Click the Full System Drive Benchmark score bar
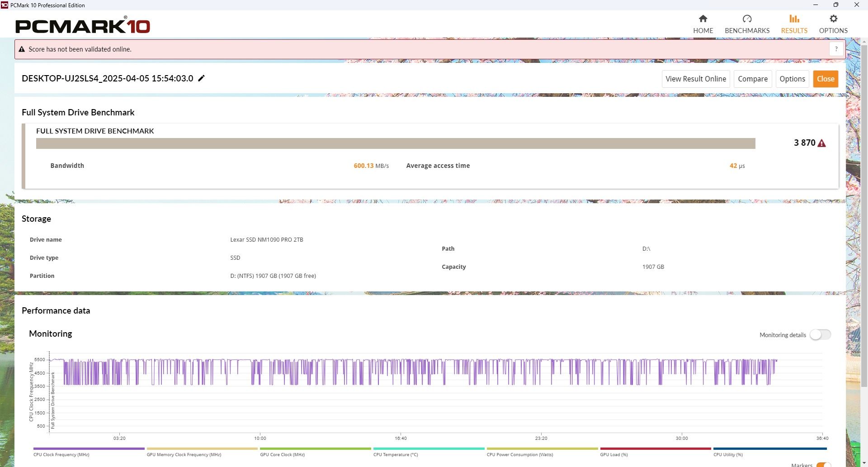868x467 pixels. pyautogui.click(x=396, y=143)
